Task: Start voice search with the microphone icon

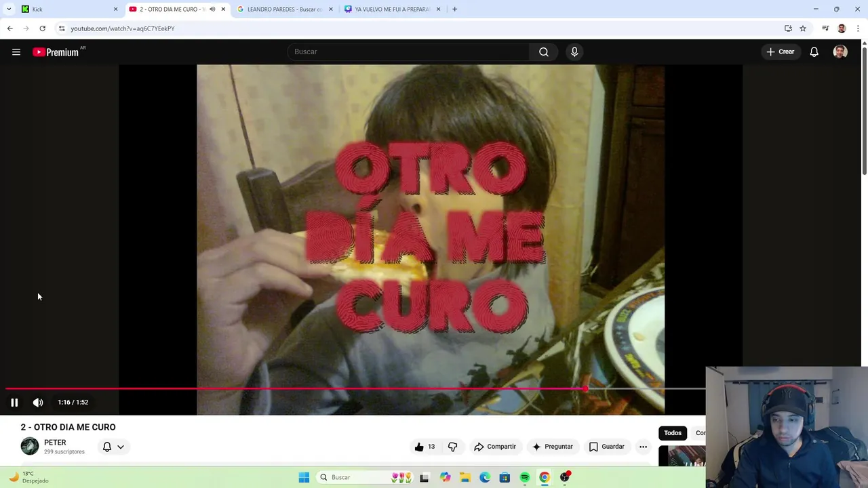Action: (x=574, y=52)
